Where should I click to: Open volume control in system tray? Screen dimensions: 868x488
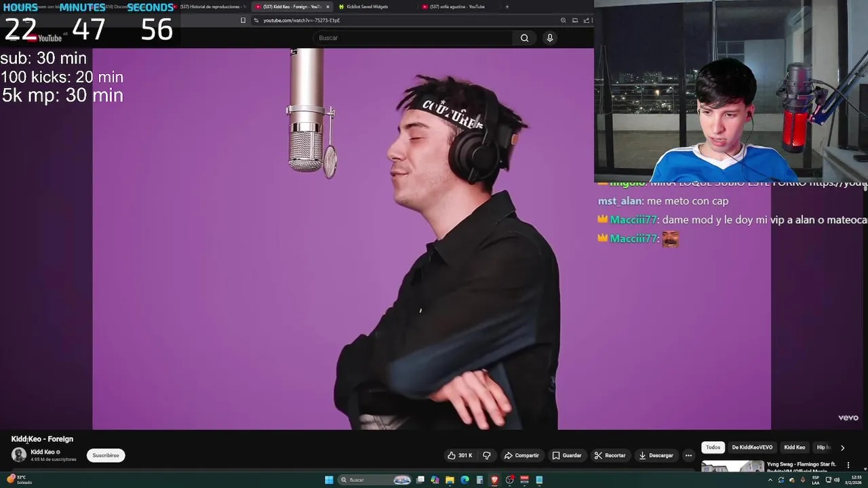coord(836,480)
